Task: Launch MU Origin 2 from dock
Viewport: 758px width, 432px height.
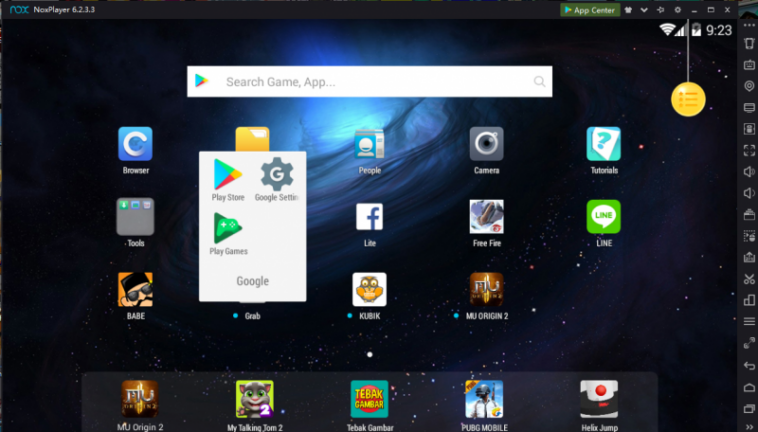Action: coord(140,399)
